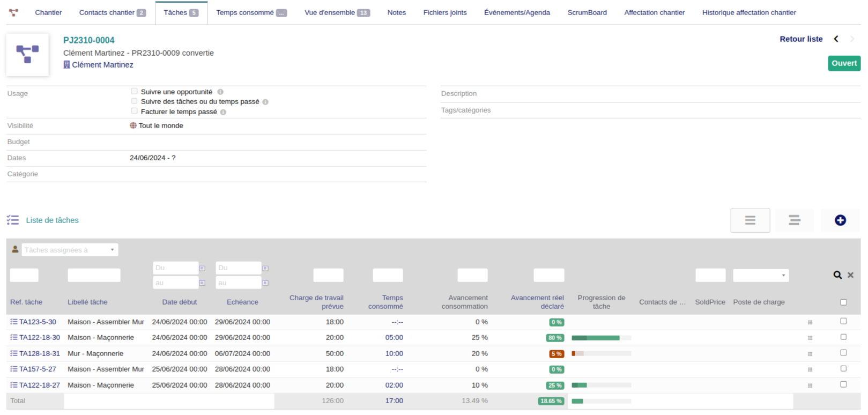
Task: Click total time consumed 17:00
Action: pos(394,401)
